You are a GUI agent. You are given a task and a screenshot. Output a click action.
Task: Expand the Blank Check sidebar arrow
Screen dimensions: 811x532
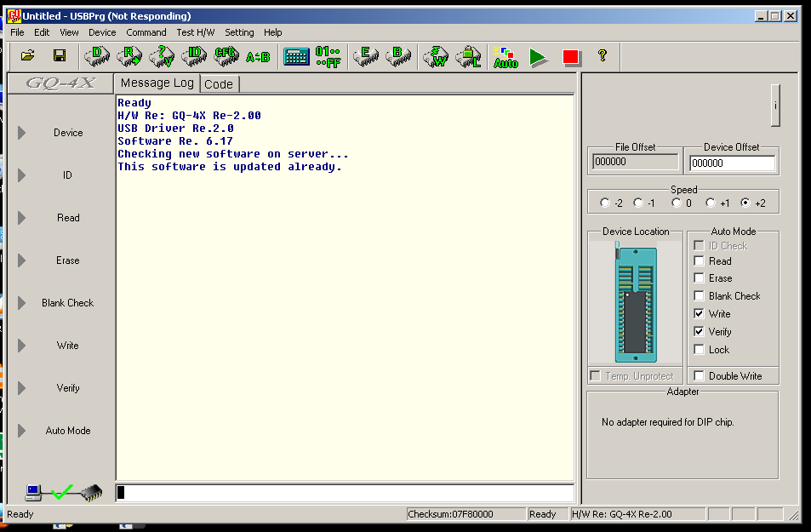tap(21, 303)
